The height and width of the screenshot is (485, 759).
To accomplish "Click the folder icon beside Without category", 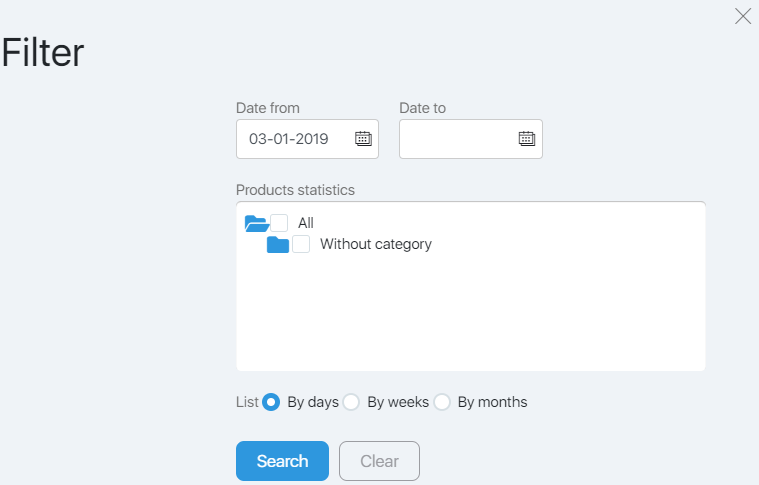I will tap(278, 245).
